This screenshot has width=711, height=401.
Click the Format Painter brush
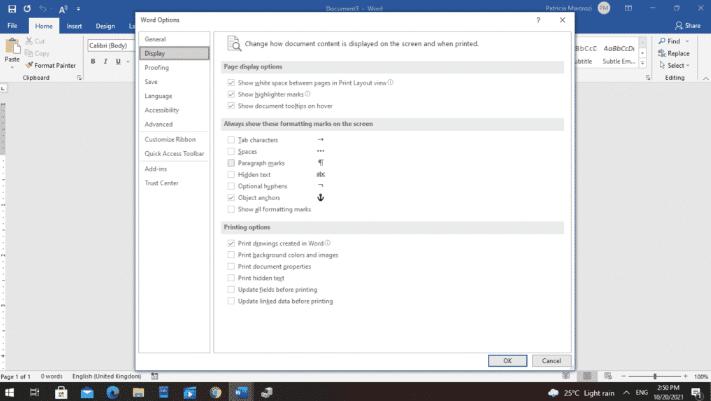pos(29,65)
